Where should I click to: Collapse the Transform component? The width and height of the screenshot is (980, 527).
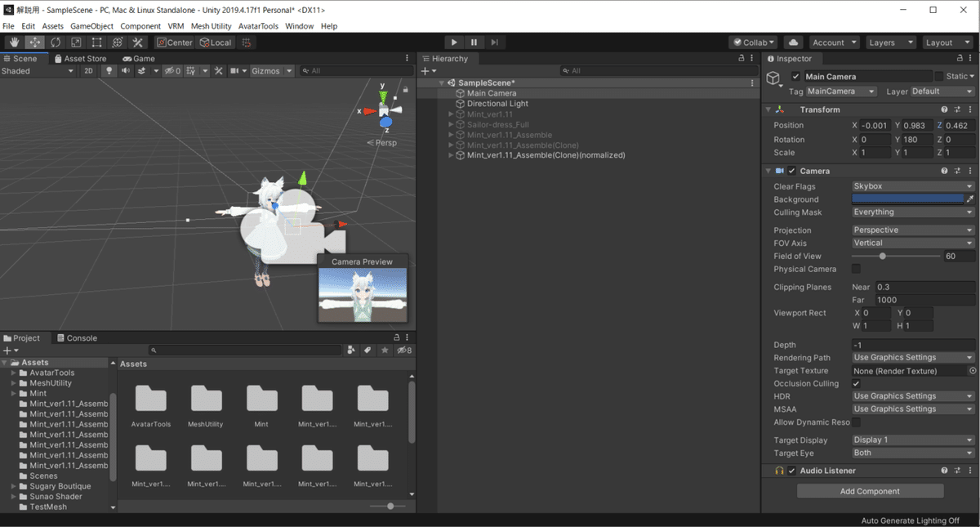(768, 109)
